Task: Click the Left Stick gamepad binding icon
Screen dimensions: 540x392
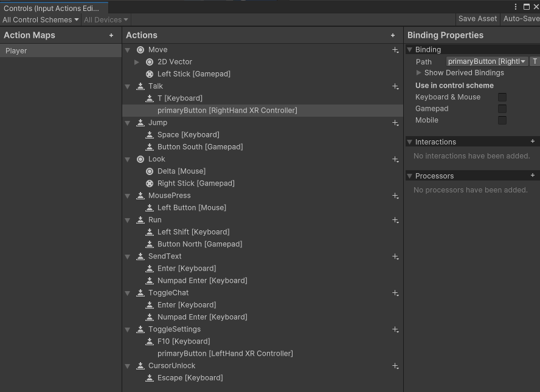Action: pos(150,74)
